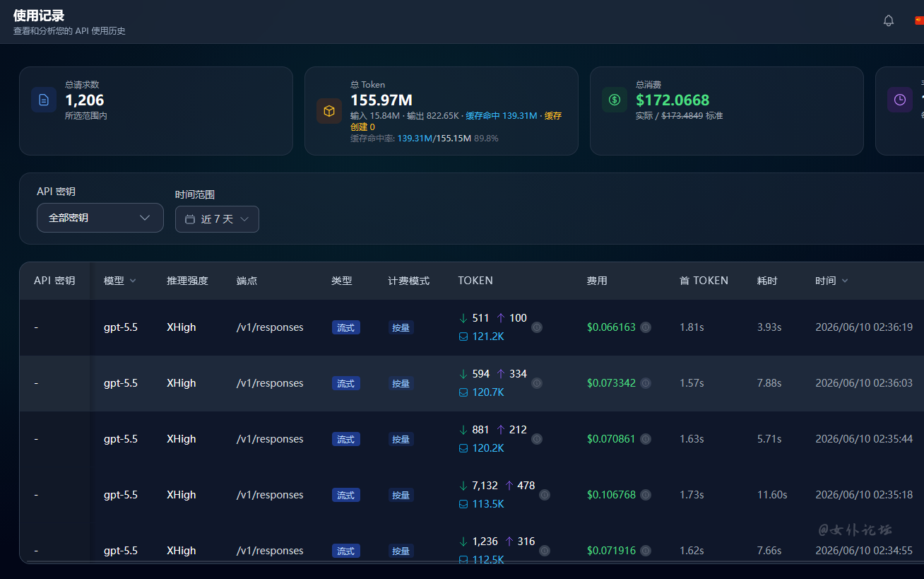Screen dimensions: 924x579
Task: Click the 流式 tag in the 02:35:44 row
Action: click(x=346, y=439)
